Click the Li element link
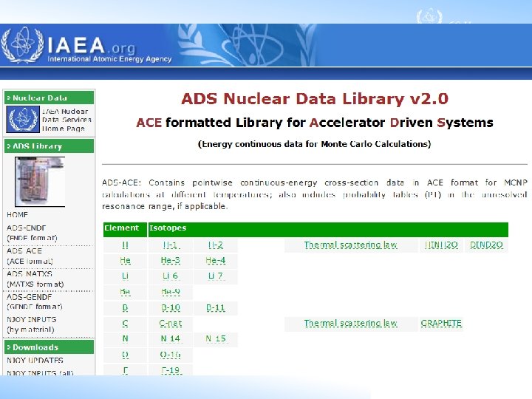The width and height of the screenshot is (532, 399). pos(125,276)
